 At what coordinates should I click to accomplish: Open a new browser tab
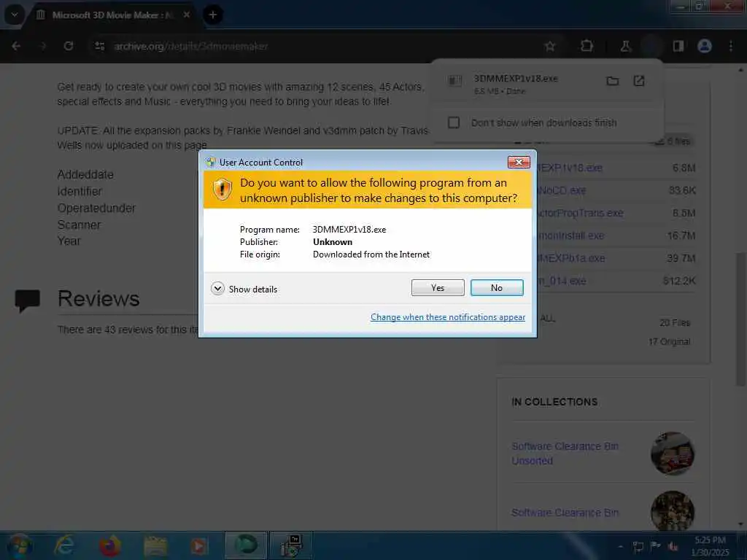[x=213, y=15]
